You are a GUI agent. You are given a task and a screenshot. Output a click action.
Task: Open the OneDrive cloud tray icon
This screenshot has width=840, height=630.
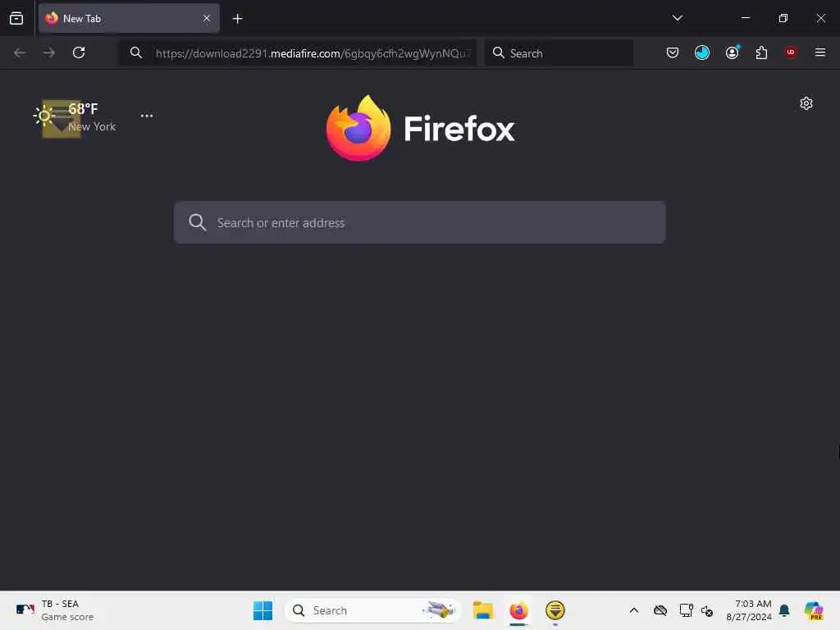coord(660,610)
